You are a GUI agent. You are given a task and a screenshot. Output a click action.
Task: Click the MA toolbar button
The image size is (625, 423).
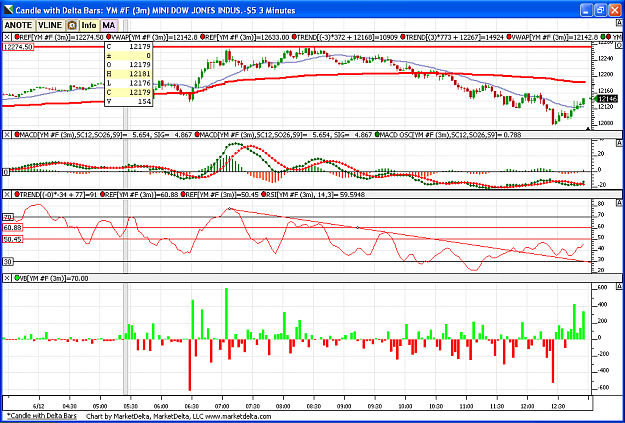(108, 25)
